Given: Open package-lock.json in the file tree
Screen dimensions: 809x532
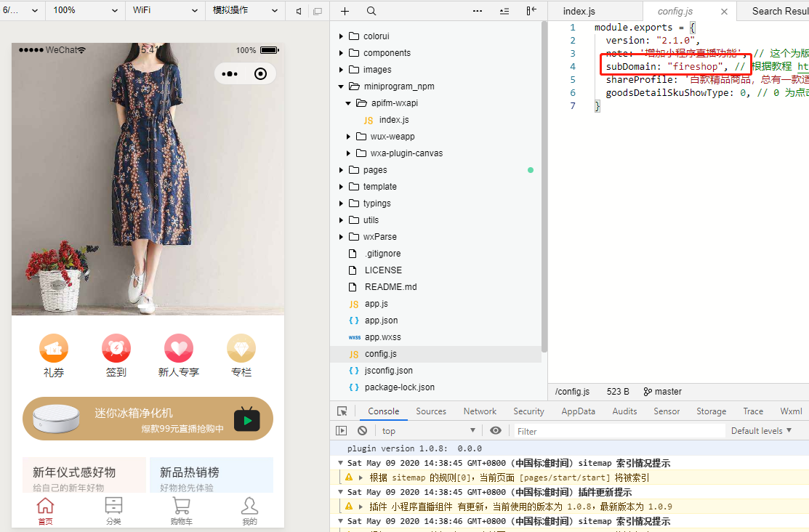Looking at the screenshot, I should click(399, 387).
